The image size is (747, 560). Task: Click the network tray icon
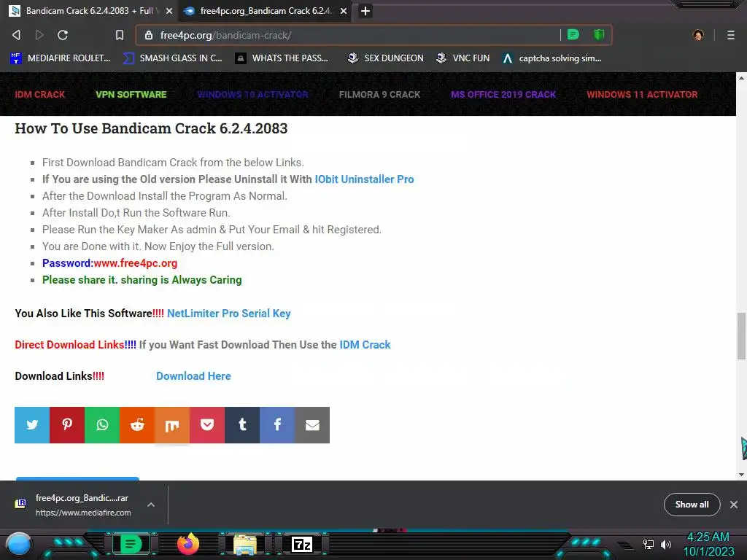pos(649,544)
